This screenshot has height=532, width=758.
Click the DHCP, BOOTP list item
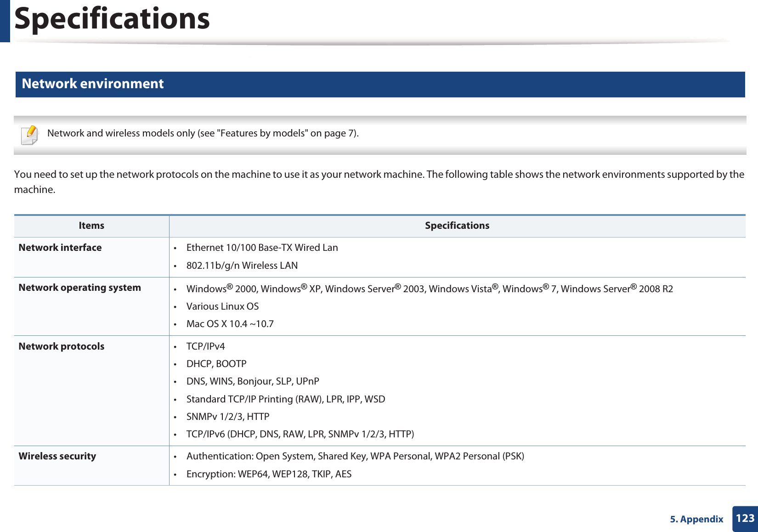216,364
